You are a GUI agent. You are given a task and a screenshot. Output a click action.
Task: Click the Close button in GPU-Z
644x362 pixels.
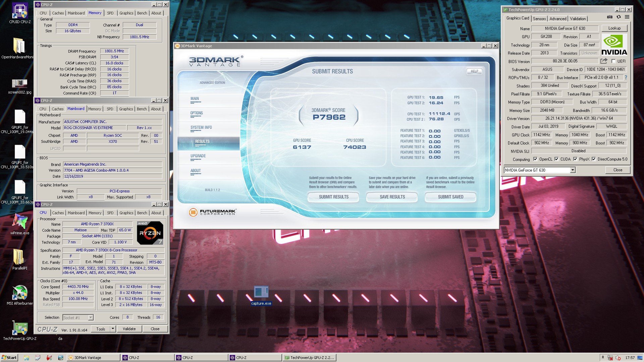click(618, 170)
